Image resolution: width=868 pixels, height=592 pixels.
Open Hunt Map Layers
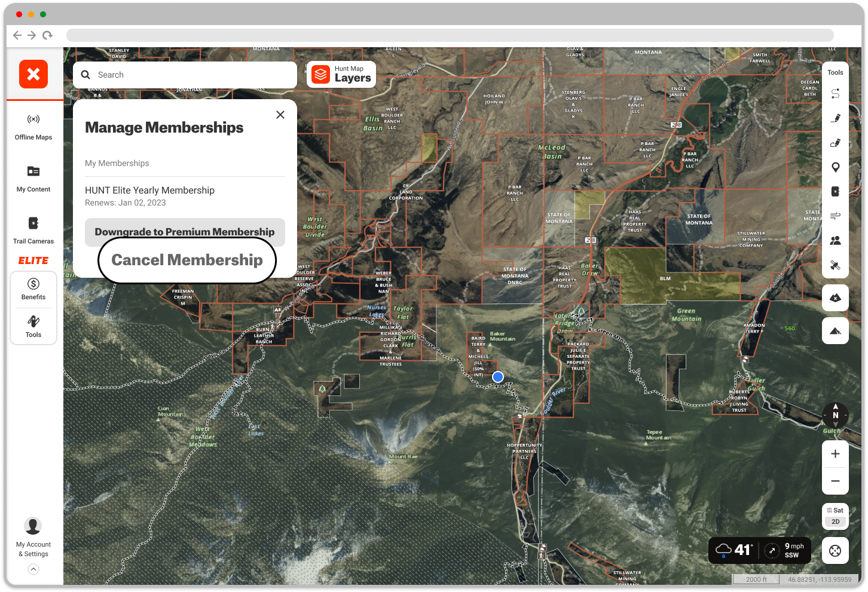[341, 75]
